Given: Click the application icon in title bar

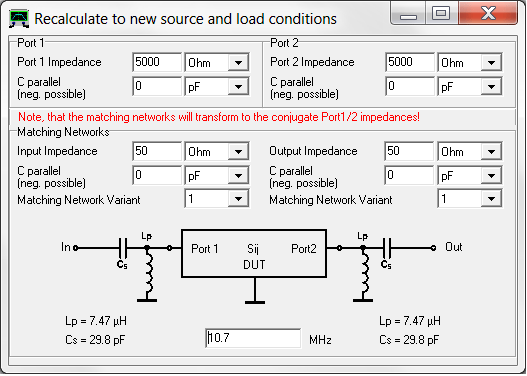Looking at the screenshot, I should (x=19, y=19).
